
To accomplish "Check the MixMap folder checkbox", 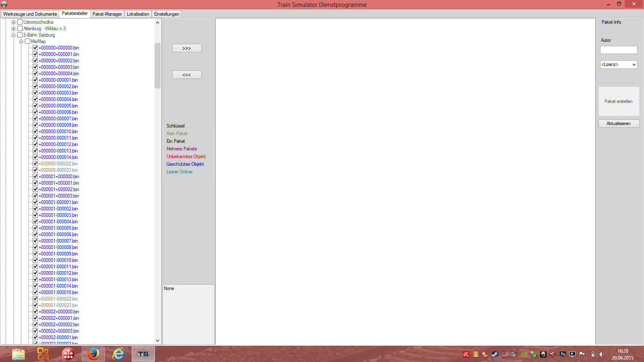I will [28, 41].
